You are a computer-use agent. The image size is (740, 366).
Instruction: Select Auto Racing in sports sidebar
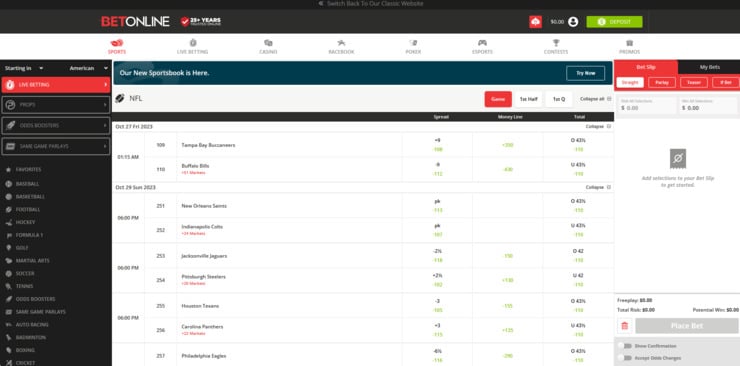(32, 324)
